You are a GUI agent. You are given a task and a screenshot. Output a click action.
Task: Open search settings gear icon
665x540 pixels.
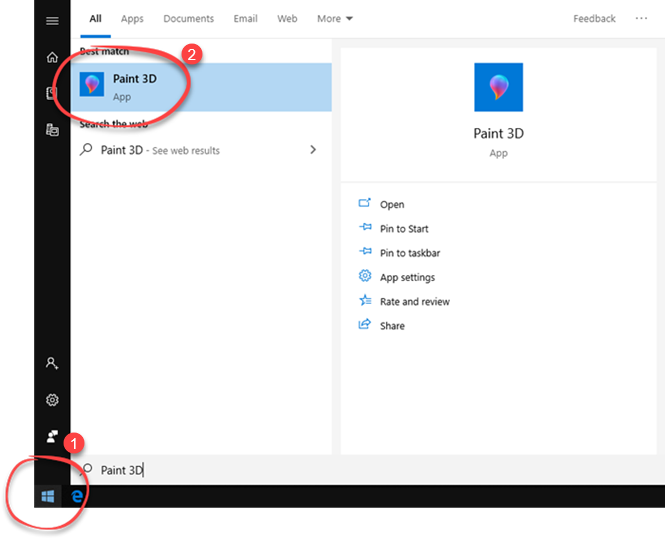pyautogui.click(x=52, y=400)
